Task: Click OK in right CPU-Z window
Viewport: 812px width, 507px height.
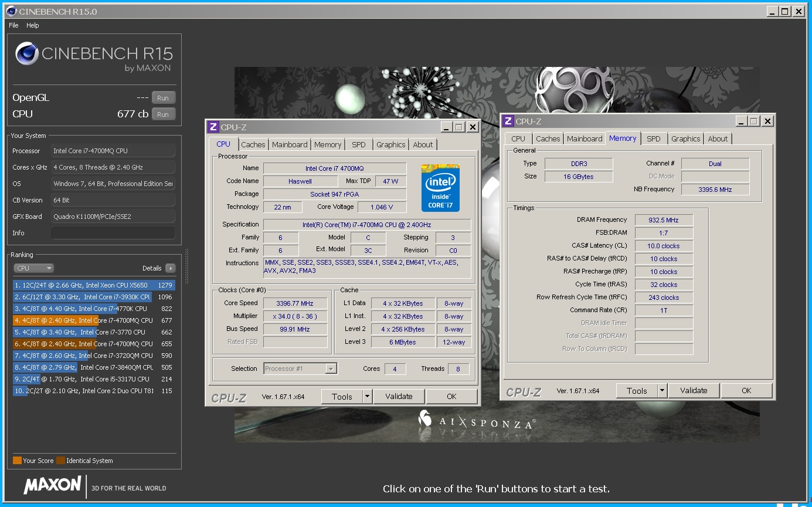Action: [x=746, y=391]
